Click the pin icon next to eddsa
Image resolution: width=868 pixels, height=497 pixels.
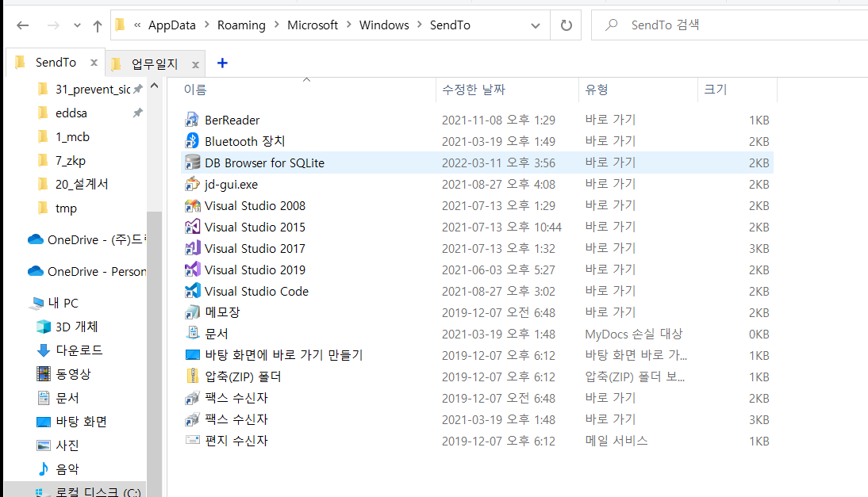(x=138, y=113)
